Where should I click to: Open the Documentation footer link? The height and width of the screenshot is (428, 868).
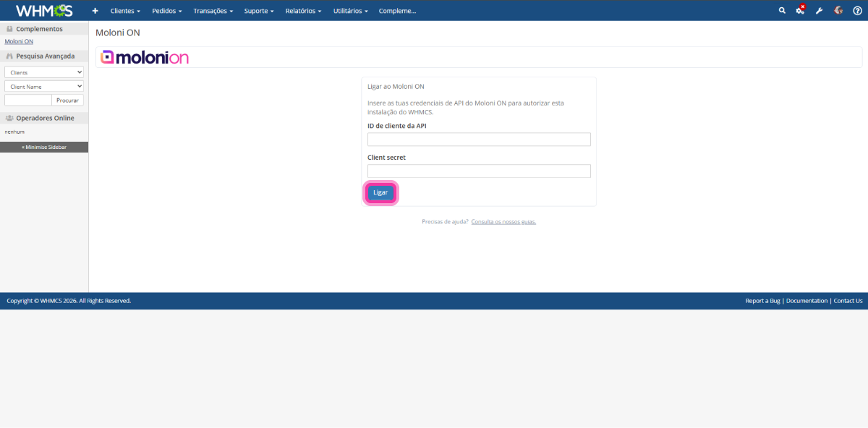[x=807, y=301]
